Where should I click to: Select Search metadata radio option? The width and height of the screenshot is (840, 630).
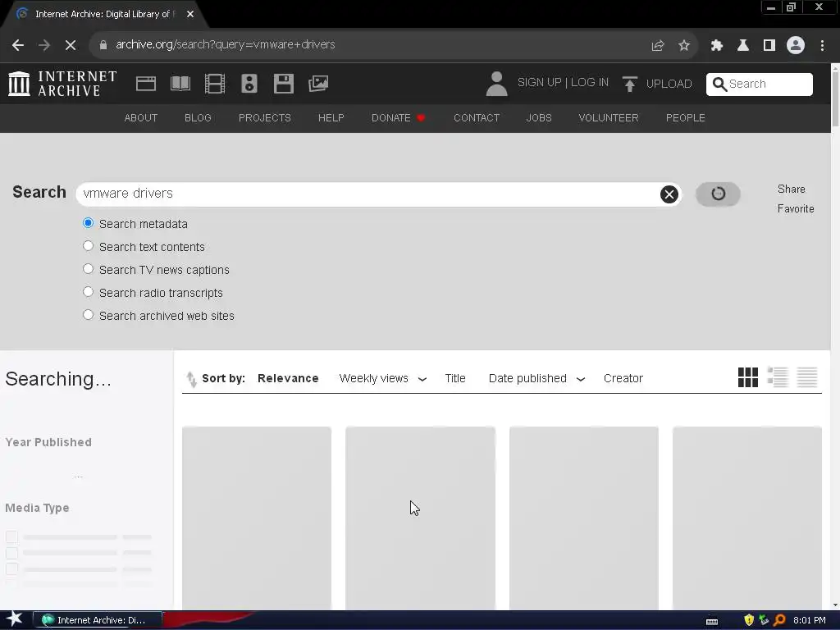click(88, 223)
